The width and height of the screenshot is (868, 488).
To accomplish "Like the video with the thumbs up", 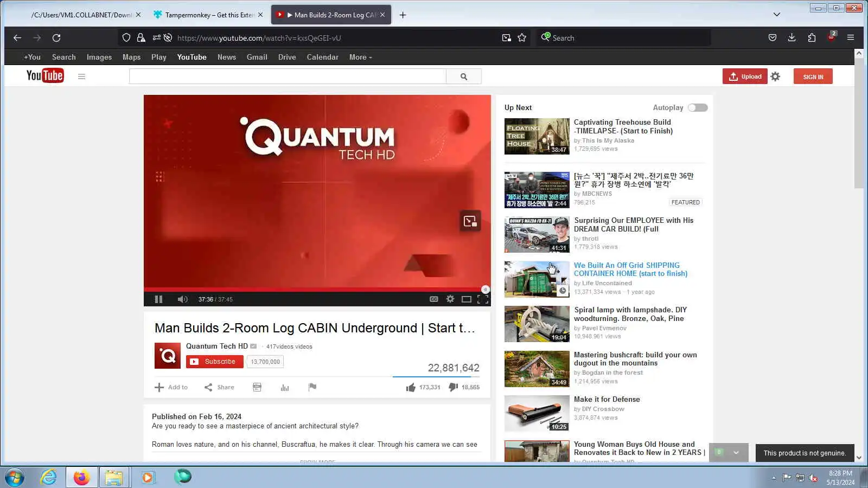I will [x=411, y=387].
